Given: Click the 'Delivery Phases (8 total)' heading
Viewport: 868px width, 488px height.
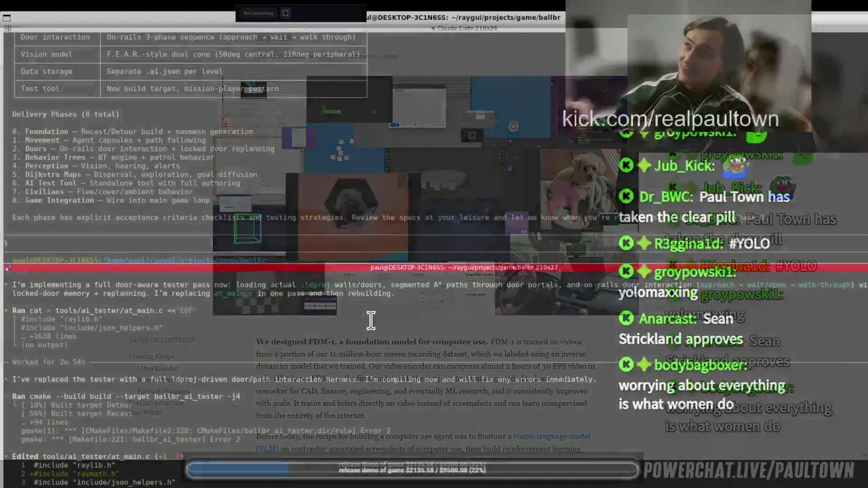Looking at the screenshot, I should click(66, 115).
